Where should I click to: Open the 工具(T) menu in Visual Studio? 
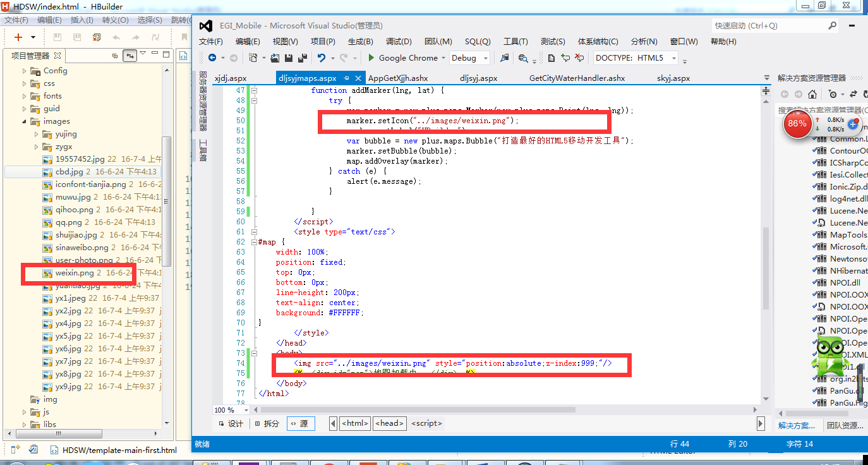tap(515, 42)
